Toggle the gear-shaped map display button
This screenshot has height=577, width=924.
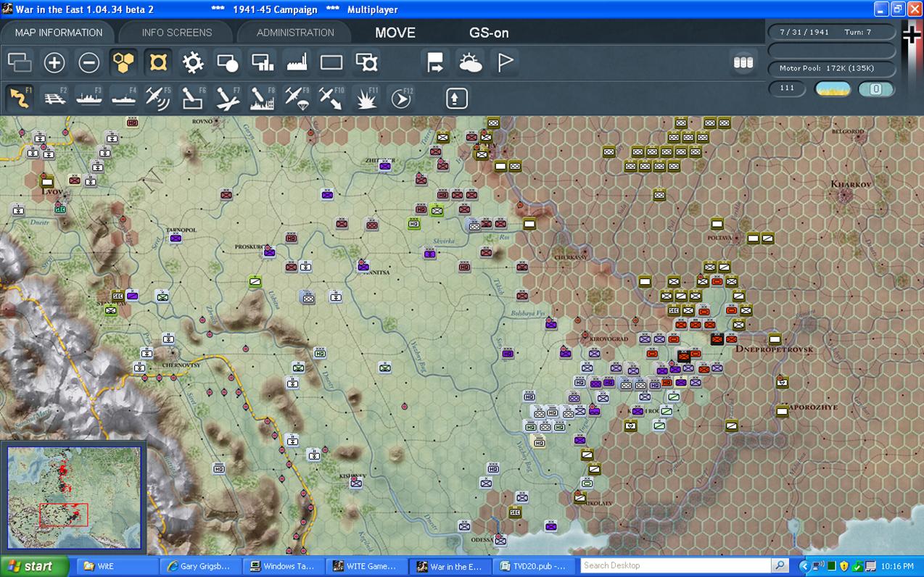[193, 63]
